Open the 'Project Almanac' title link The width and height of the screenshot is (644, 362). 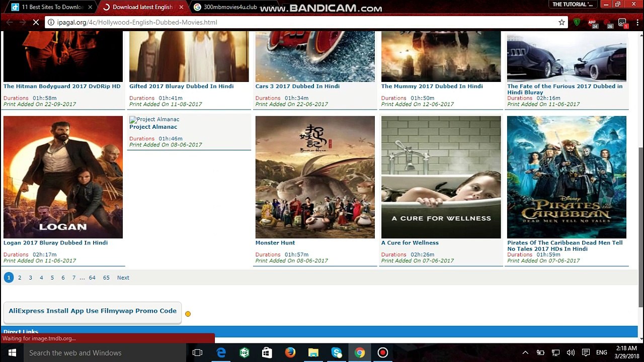click(x=153, y=127)
